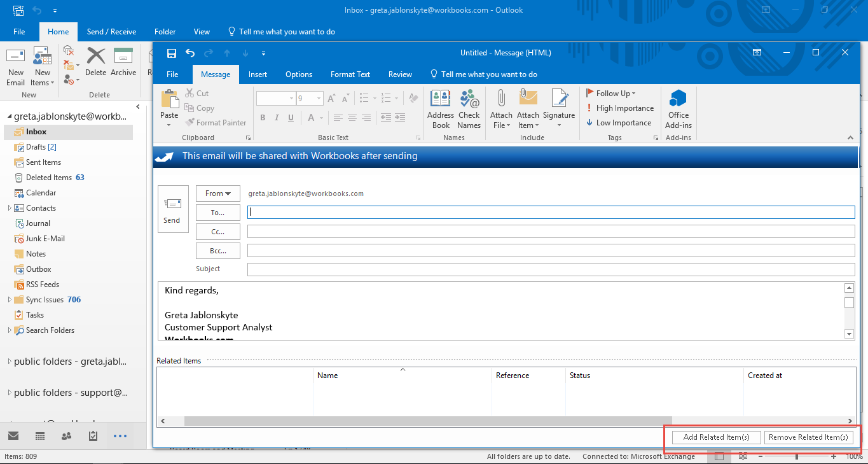Toggle Underline formatting

pos(291,118)
